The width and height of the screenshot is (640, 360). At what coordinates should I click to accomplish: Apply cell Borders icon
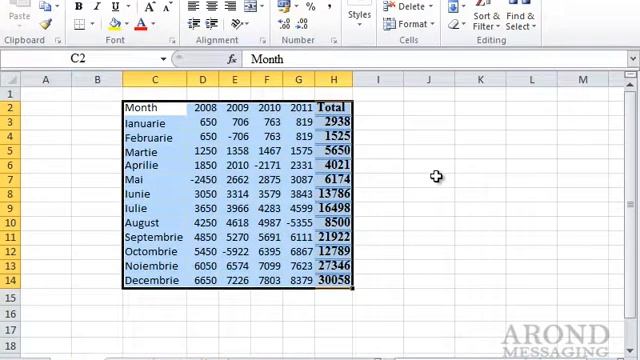pos(80,24)
